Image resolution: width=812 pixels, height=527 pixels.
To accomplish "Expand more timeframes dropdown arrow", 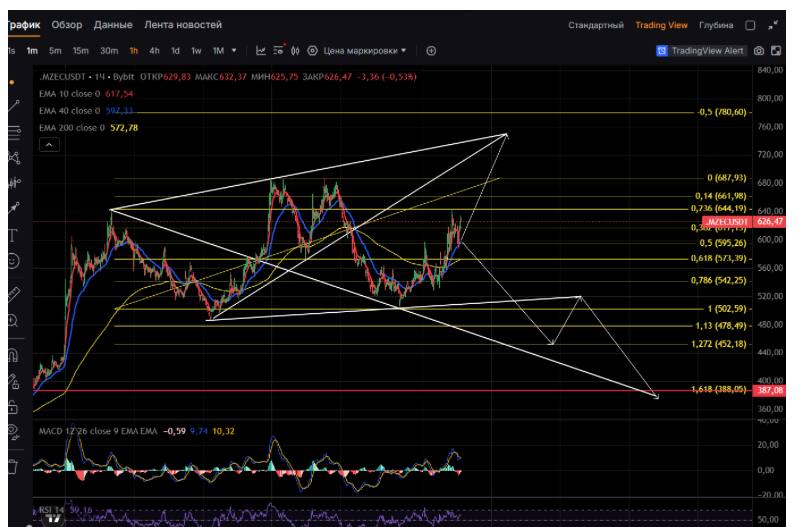I will coord(234,51).
